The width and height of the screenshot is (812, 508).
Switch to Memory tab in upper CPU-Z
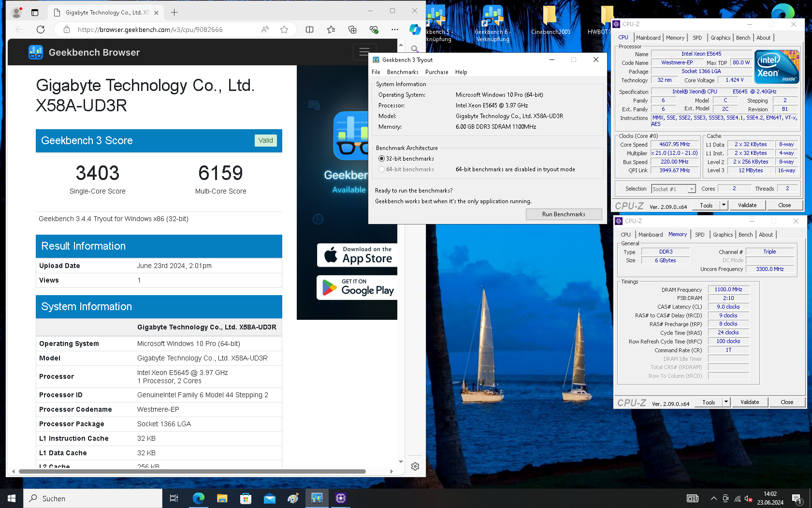click(x=675, y=38)
